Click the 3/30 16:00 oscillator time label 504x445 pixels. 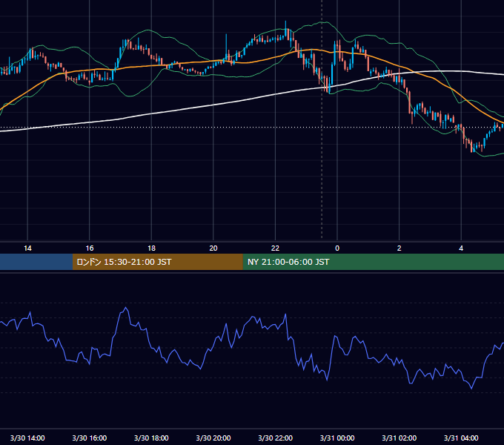90,438
